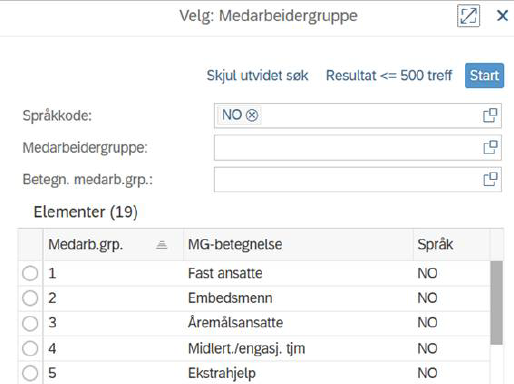Click the Språk column header
The height and width of the screenshot is (384, 514).
pos(452,245)
